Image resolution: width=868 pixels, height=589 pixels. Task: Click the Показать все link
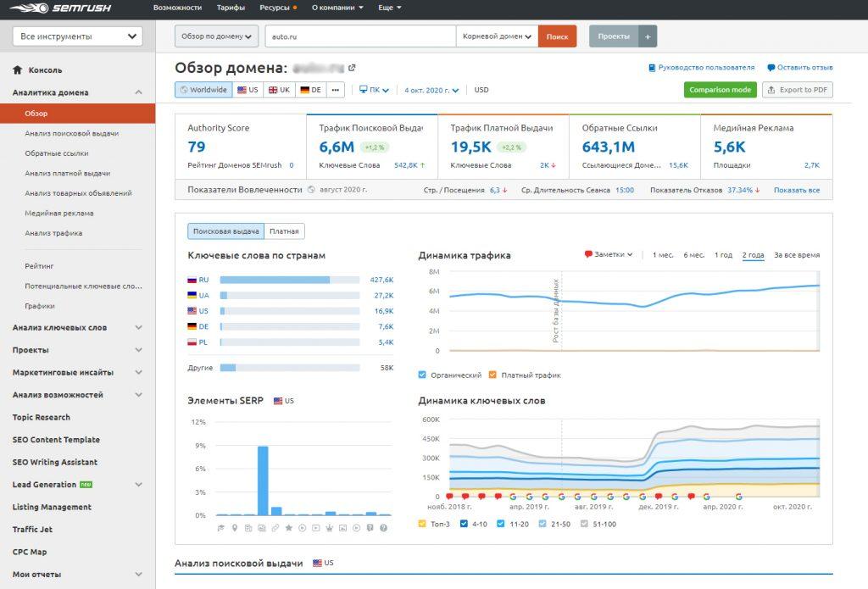(x=797, y=190)
